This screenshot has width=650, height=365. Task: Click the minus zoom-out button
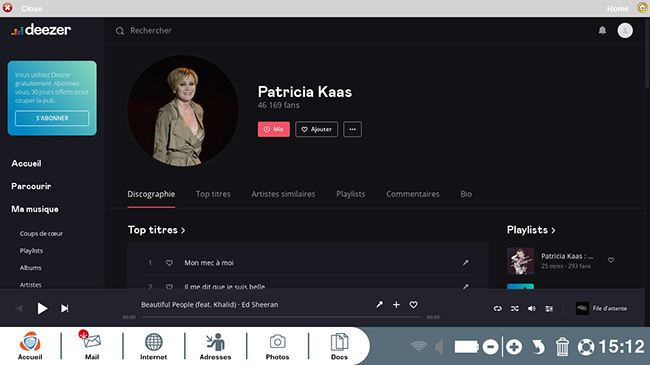point(490,347)
